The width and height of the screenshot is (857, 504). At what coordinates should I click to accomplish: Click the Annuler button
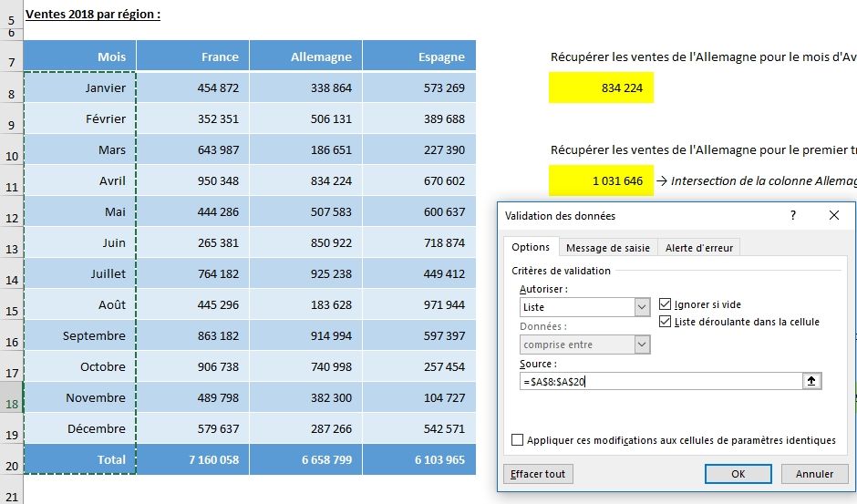(814, 474)
